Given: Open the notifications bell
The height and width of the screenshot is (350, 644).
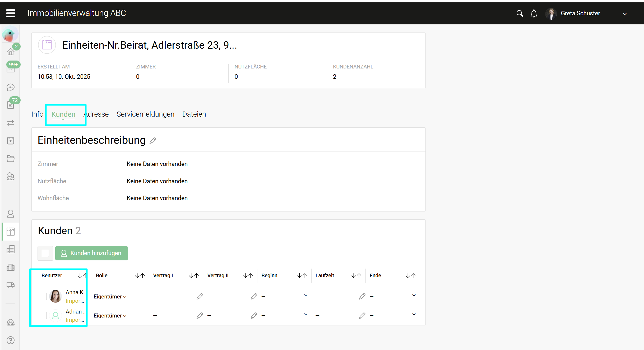Looking at the screenshot, I should tap(534, 13).
